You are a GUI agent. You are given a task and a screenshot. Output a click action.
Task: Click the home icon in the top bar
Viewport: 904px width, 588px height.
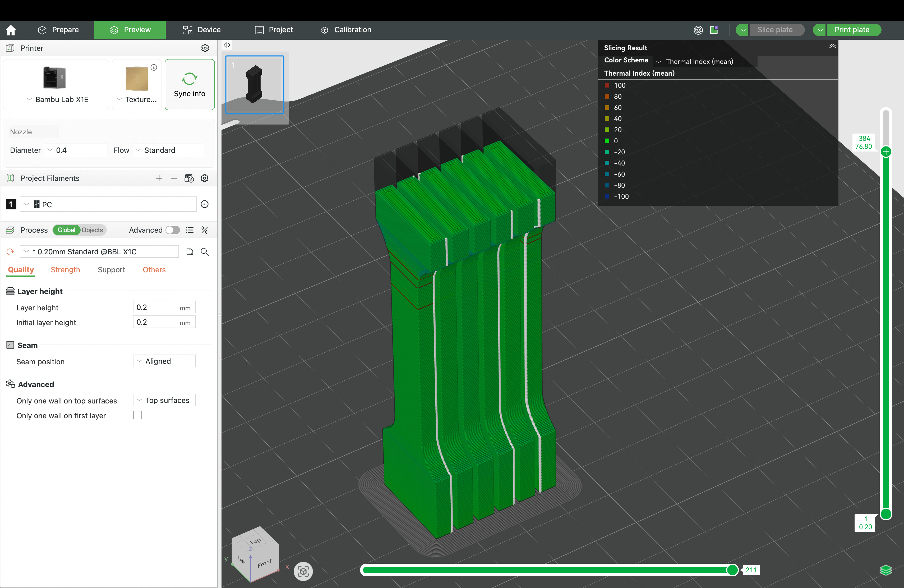click(11, 30)
